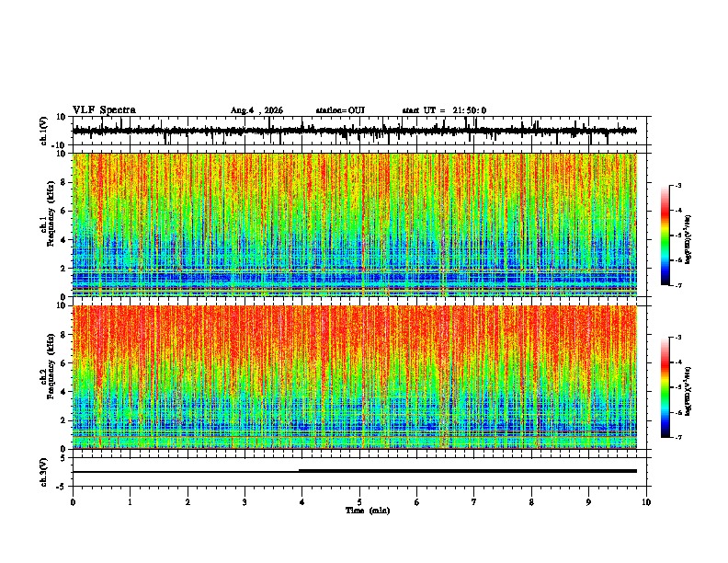
Task: Click the ch.3(V) axis label
Action: coord(44,472)
